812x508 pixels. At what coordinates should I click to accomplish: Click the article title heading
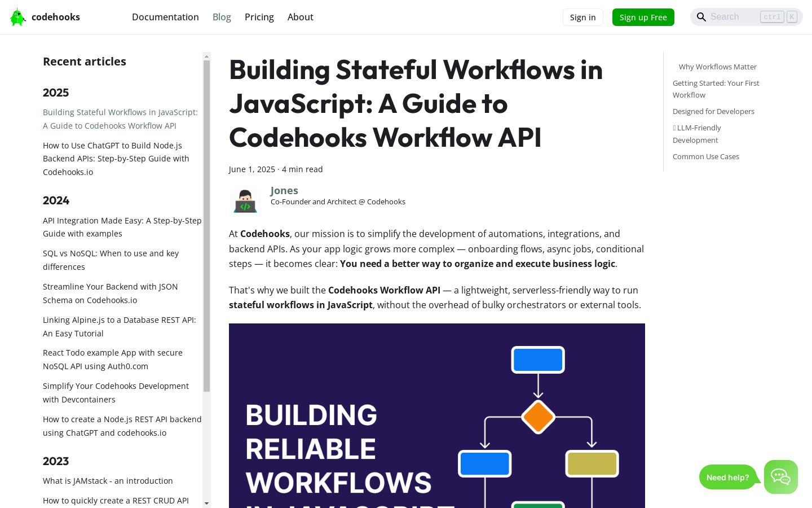coord(416,104)
